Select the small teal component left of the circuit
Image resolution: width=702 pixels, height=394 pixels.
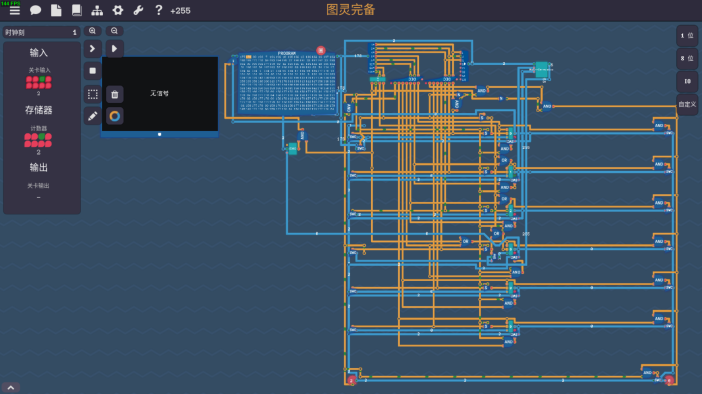(x=292, y=148)
